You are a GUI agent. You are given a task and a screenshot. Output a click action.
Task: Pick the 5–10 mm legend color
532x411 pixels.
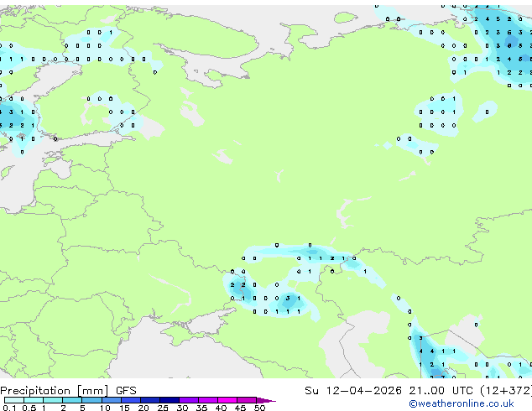tap(91, 400)
